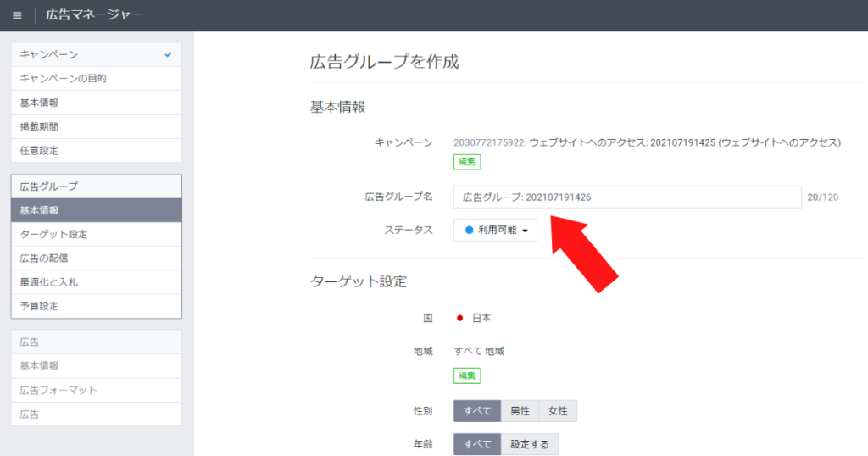Click the ターゲット設定 section heading

(x=359, y=281)
